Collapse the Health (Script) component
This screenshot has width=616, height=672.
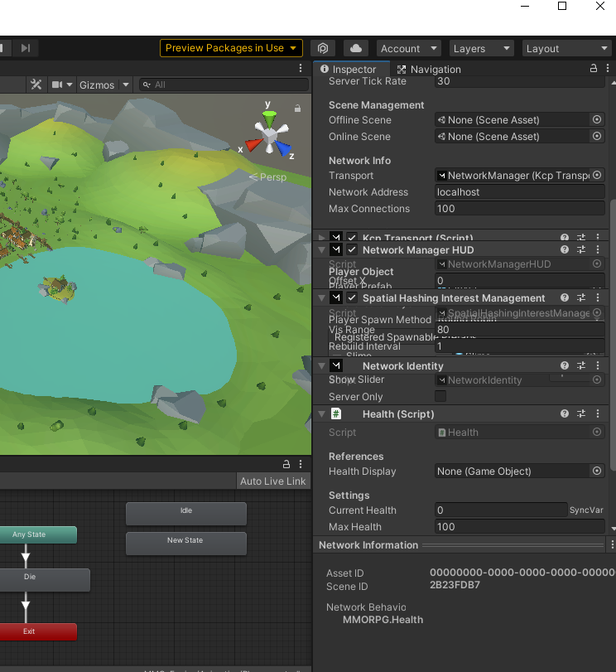[322, 414]
